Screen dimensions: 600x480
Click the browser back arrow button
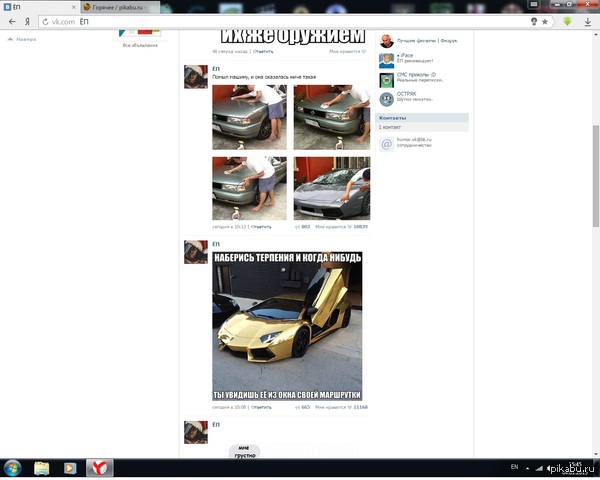11,21
